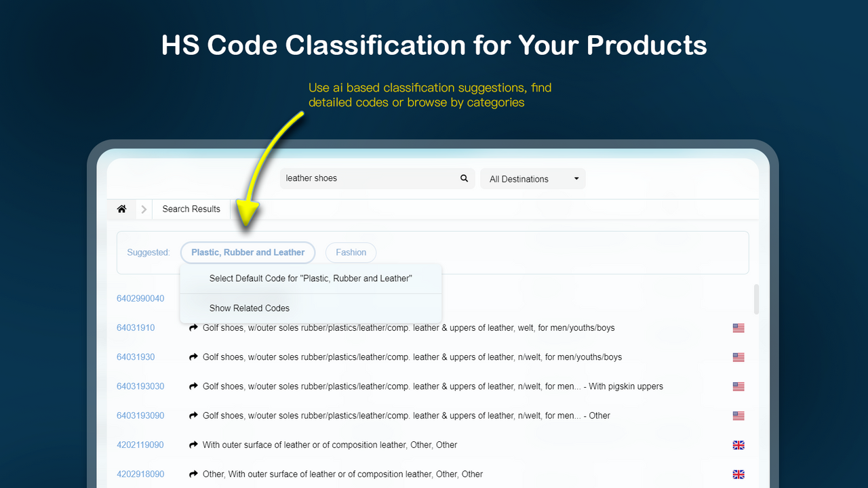Open the All Destinations dropdown
Viewport: 868px width, 488px height.
[x=532, y=178]
